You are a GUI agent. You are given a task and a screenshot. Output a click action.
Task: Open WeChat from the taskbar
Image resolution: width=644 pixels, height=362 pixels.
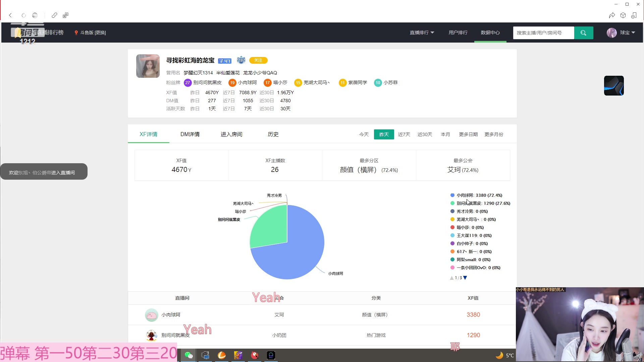click(189, 355)
